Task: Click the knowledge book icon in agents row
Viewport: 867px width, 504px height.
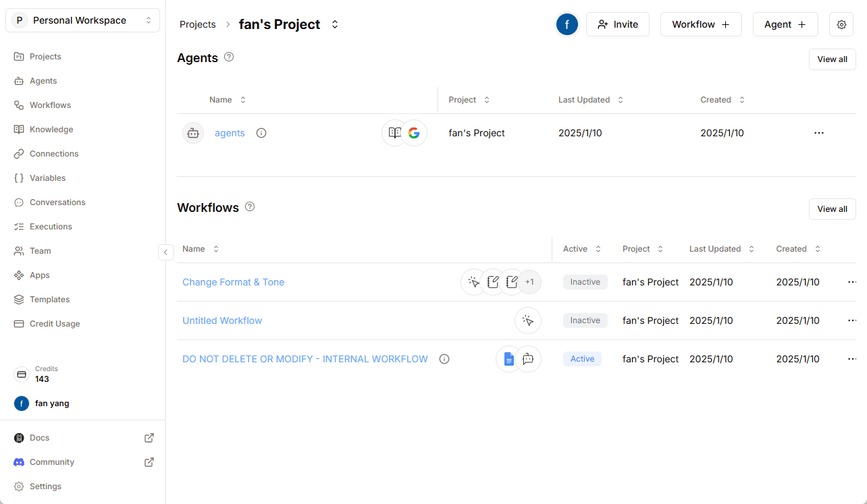Action: point(395,133)
